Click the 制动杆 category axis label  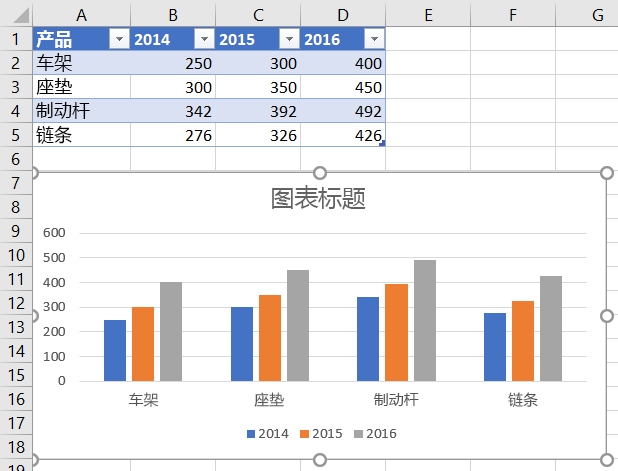(396, 400)
